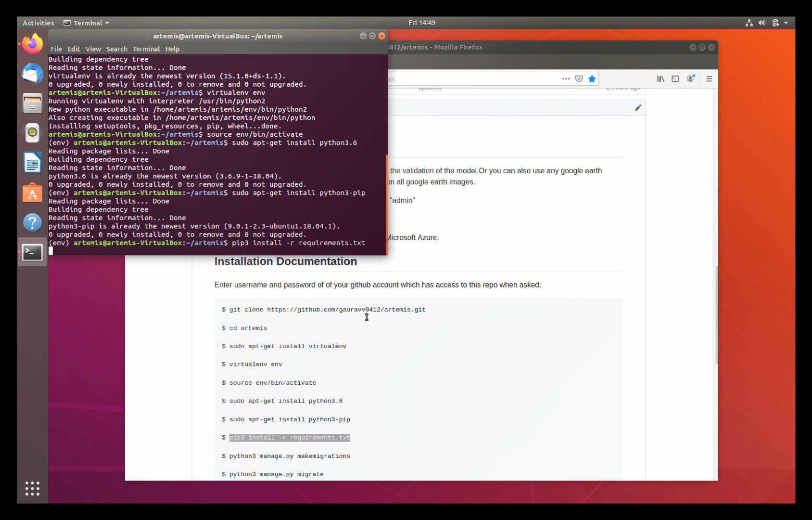
Task: Click the volume speaker icon in top bar
Action: click(x=762, y=23)
